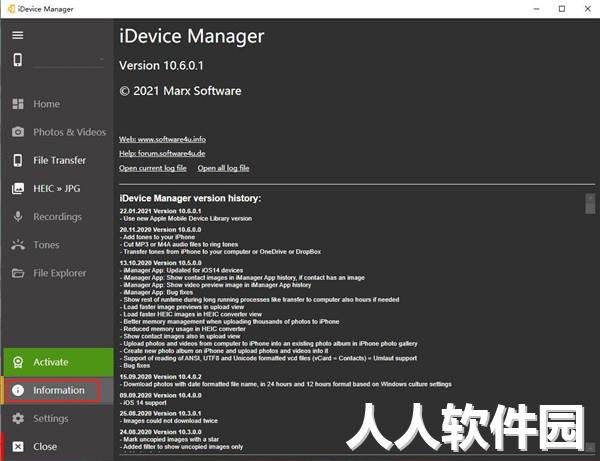Maximize the iDevice Manager window
600x461 pixels.
pos(562,9)
